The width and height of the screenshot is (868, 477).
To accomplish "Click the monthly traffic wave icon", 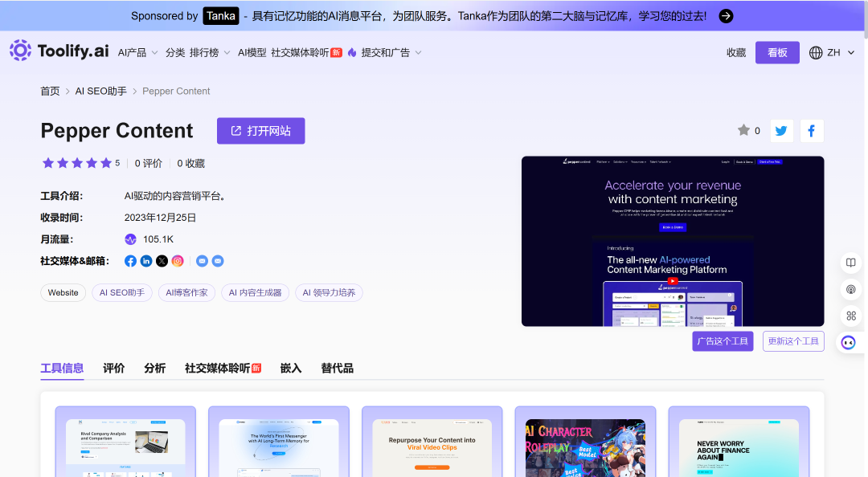I will tap(130, 239).
